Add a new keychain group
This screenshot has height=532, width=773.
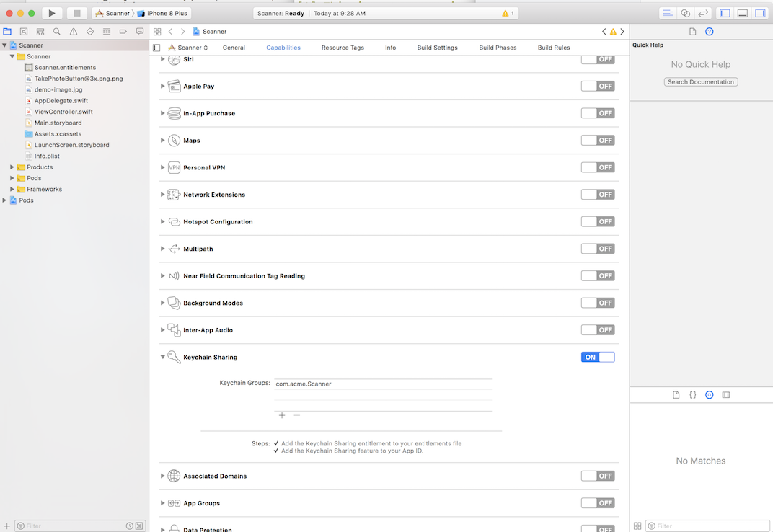[282, 416]
